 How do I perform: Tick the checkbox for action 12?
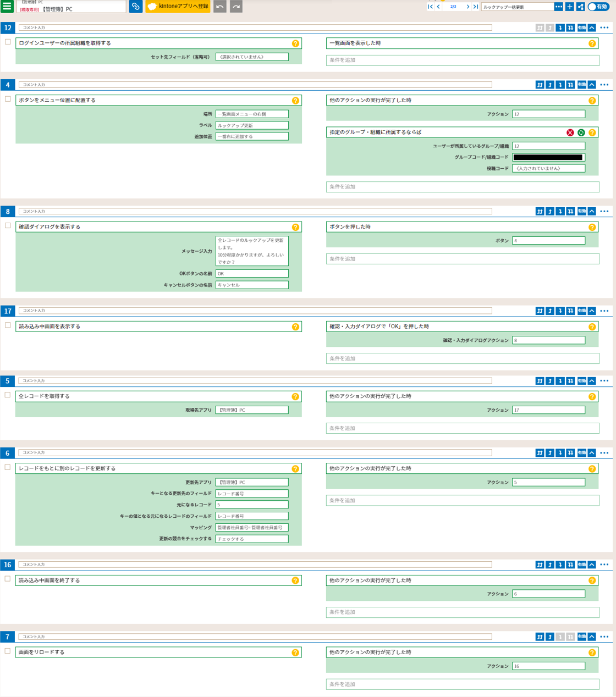tap(8, 42)
